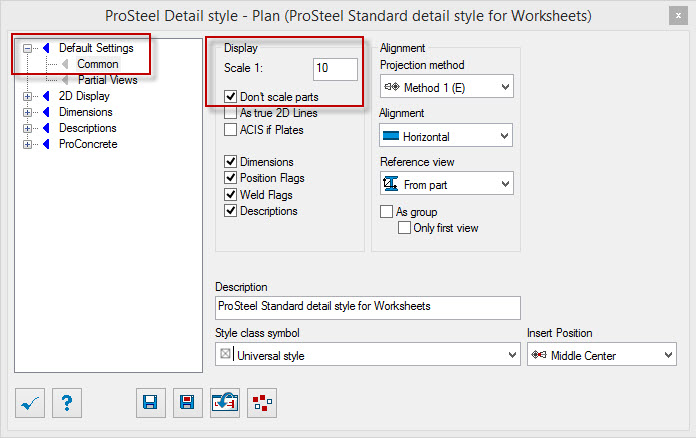Click the red and blue floppy disk save-as icon
Viewport: 696px width, 438px height.
tap(188, 403)
